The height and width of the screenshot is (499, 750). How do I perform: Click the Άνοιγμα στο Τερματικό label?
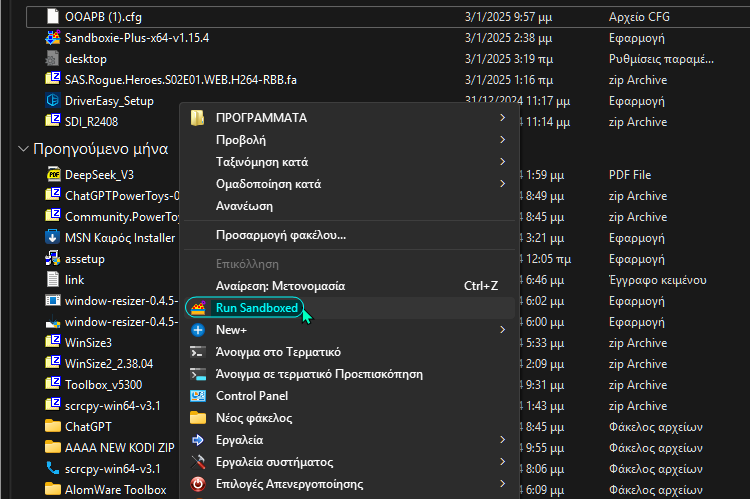(x=278, y=352)
